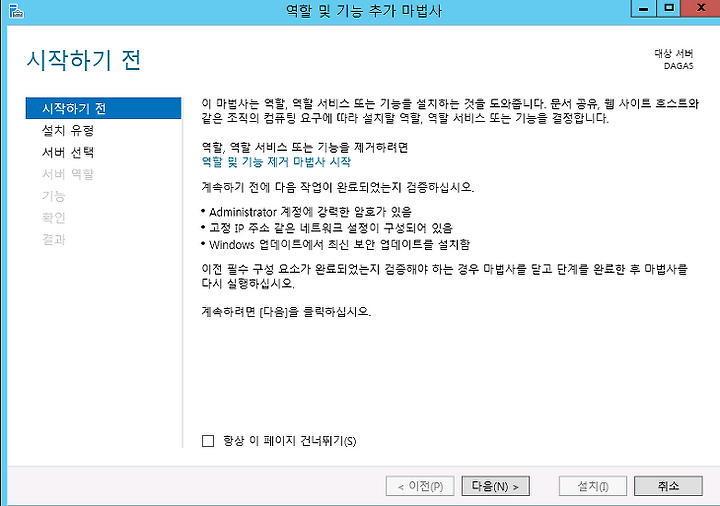Click the 설치(I) button
This screenshot has width=720, height=506.
pos(593,486)
